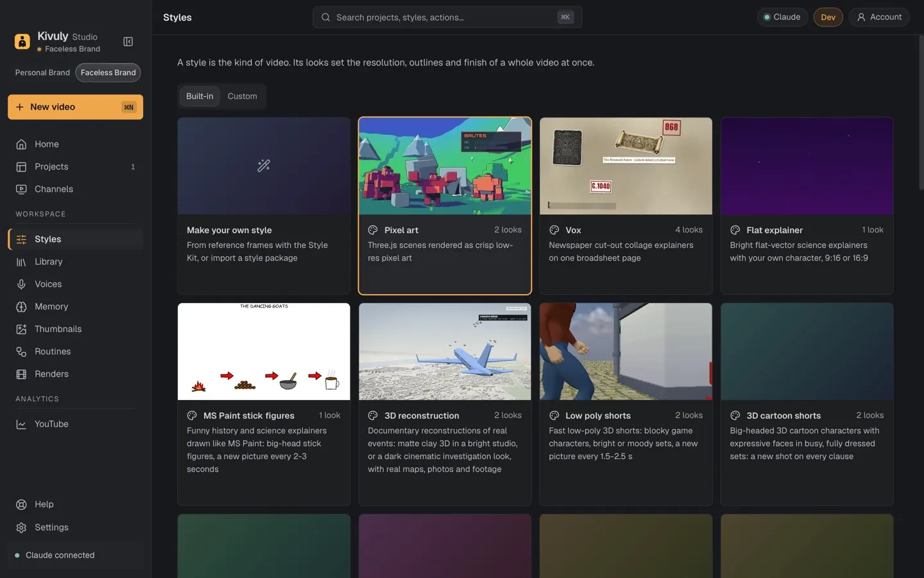Click the Pixel art card description text
This screenshot has width=924, height=578.
coord(440,252)
